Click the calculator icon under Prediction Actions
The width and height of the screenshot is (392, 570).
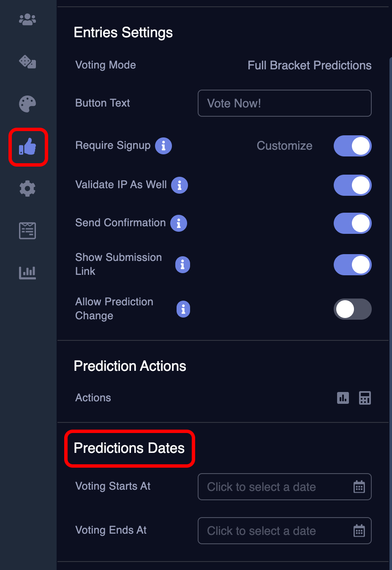click(x=365, y=398)
